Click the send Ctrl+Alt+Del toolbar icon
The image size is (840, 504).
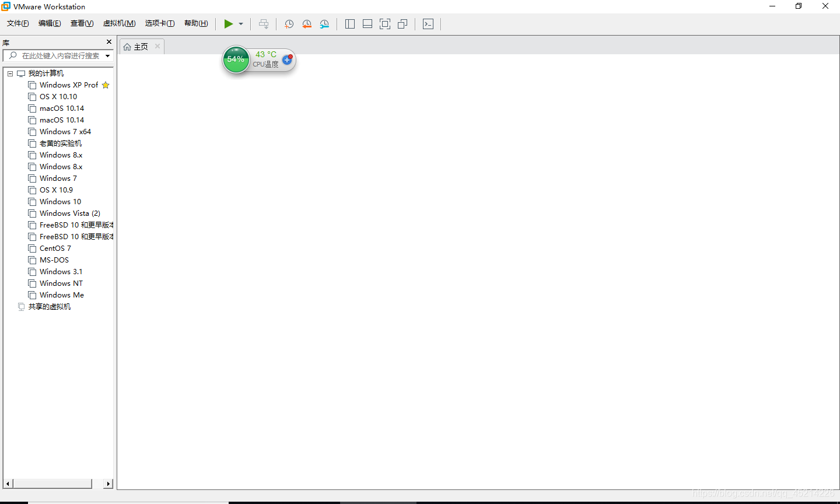pyautogui.click(x=264, y=24)
